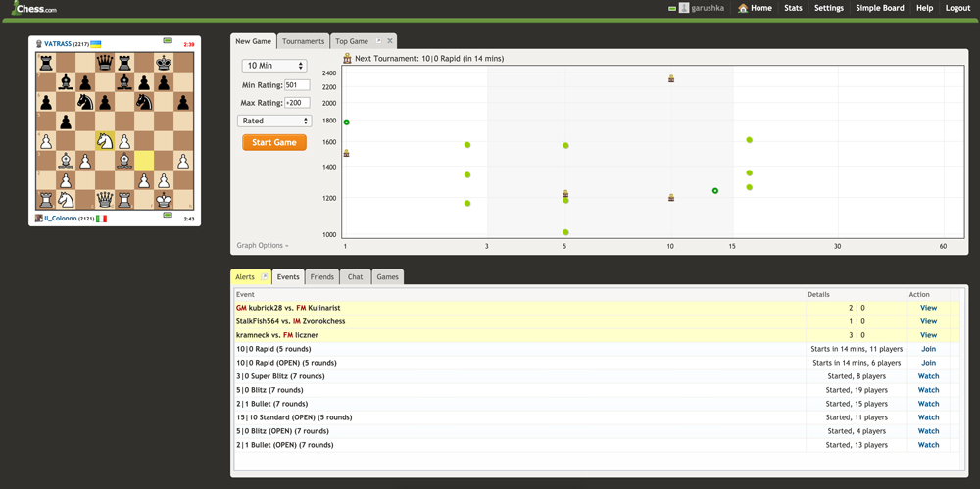Click the highlighted empty f3 square
This screenshot has height=489, width=980.
(144, 160)
